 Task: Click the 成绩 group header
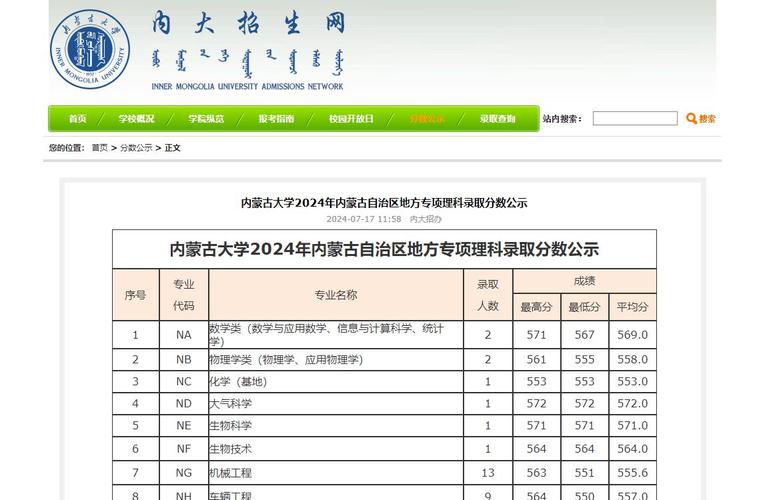pyautogui.click(x=585, y=281)
